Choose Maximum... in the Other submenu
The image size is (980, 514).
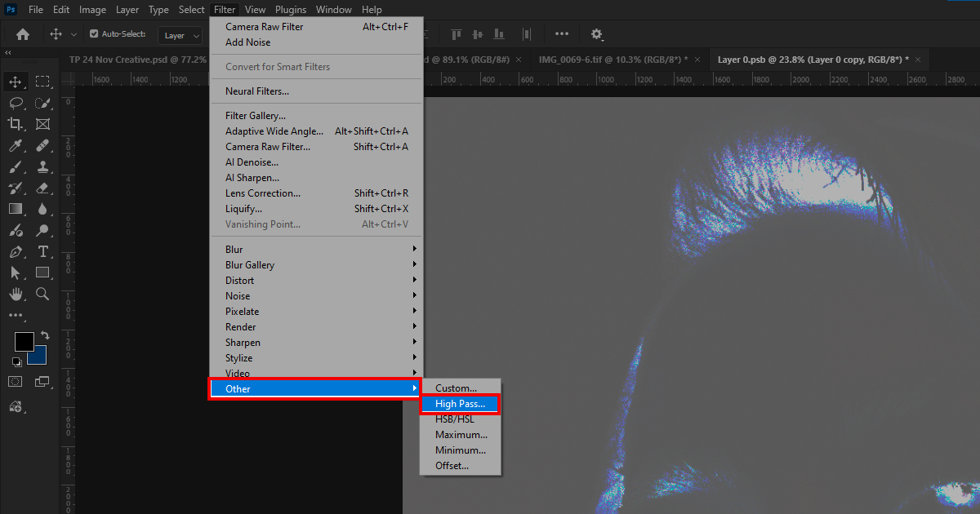[x=460, y=435]
